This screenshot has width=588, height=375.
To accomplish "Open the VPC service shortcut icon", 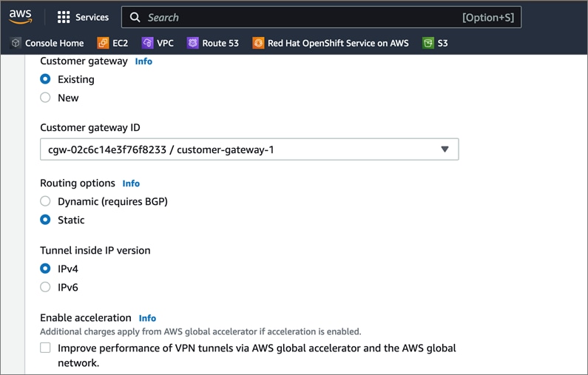I will point(148,43).
